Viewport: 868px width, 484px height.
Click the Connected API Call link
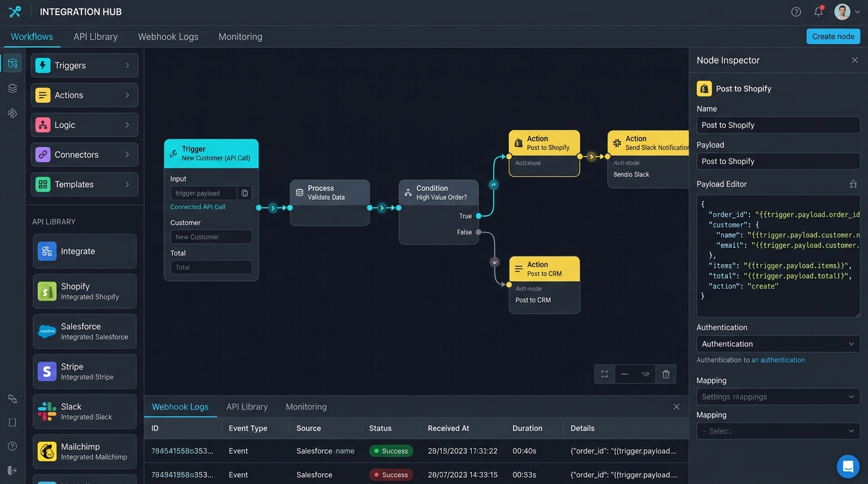click(x=197, y=207)
